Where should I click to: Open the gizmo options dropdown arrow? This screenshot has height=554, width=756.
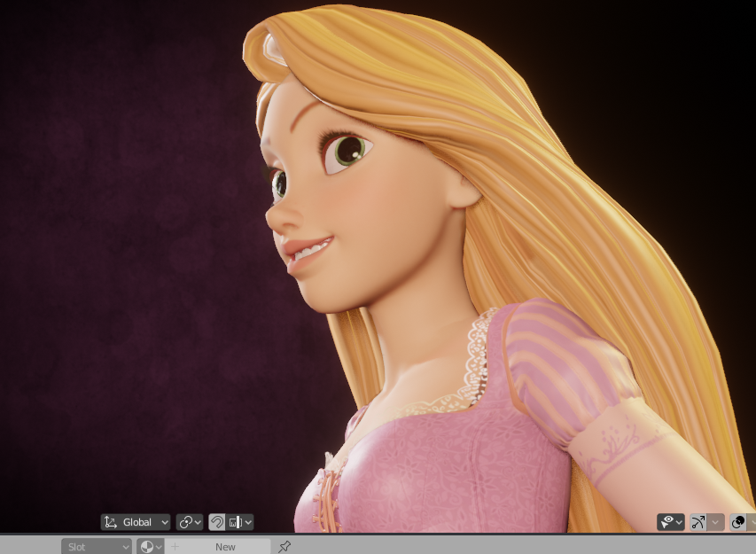click(715, 522)
